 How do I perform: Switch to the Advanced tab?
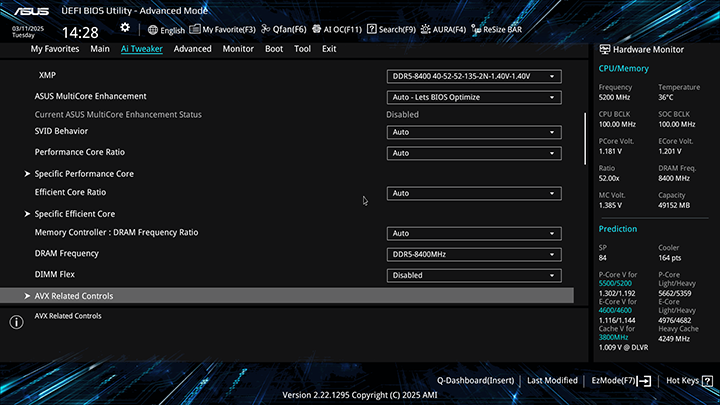click(192, 48)
